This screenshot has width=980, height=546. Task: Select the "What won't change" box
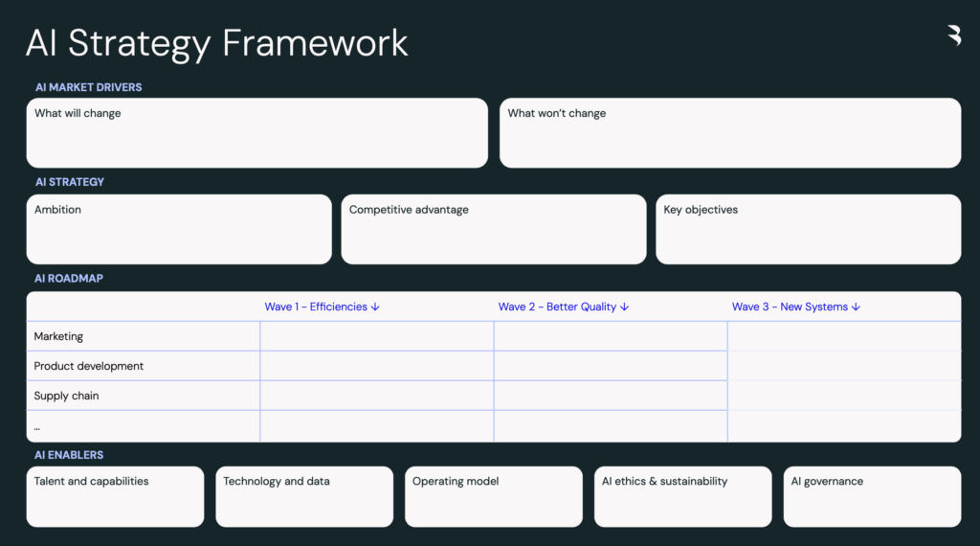(729, 133)
